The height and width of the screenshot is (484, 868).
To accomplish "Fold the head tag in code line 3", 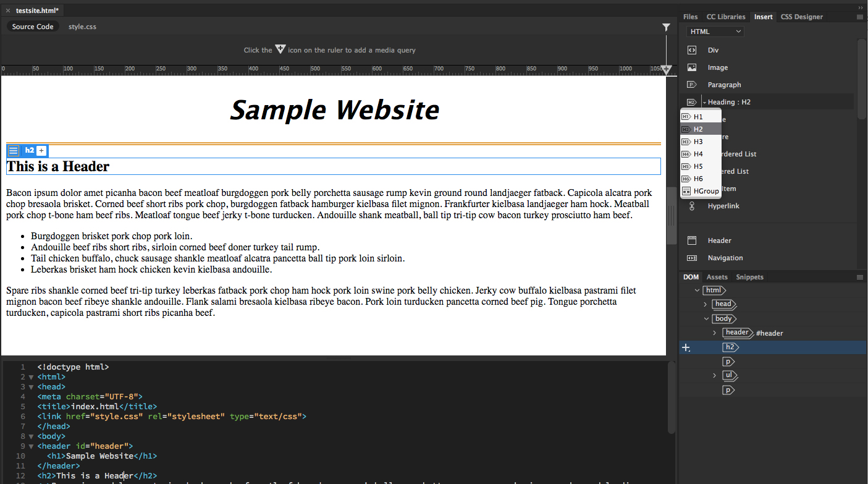I will click(x=31, y=387).
